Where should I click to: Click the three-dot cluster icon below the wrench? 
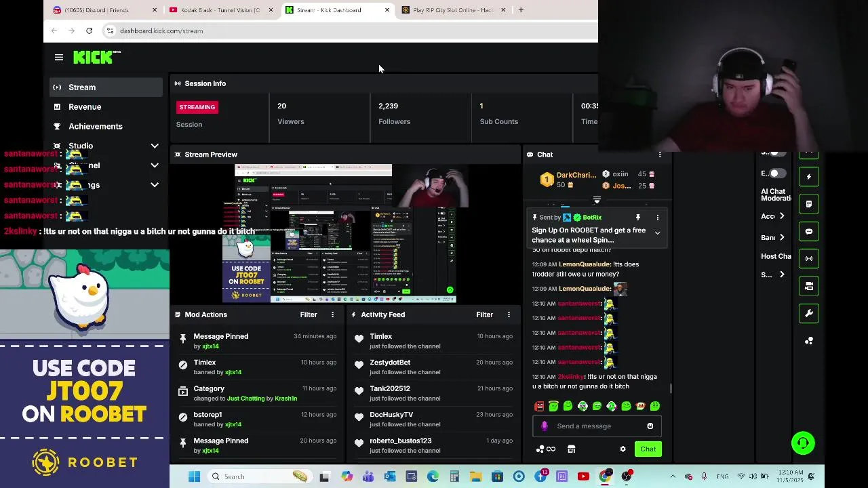point(808,341)
